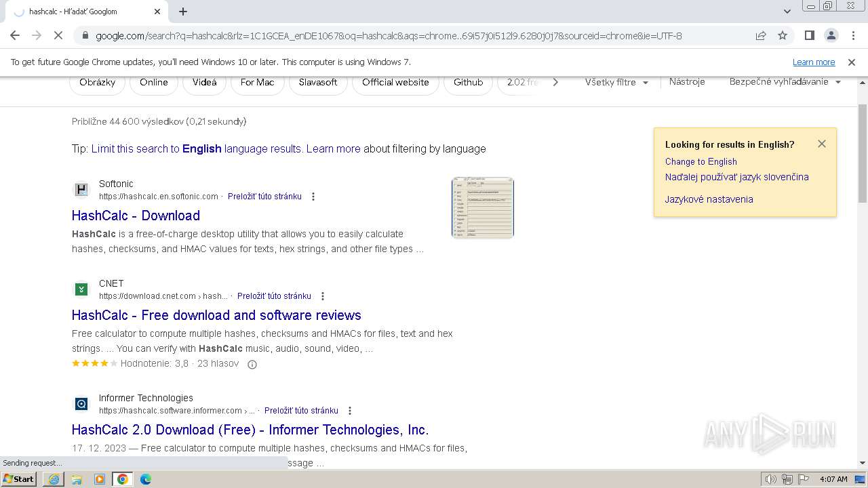Open more options for Softonic result
The height and width of the screenshot is (488, 868).
tap(313, 197)
